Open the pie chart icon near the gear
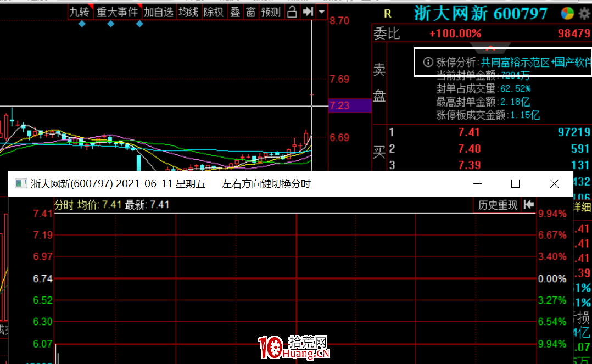The height and width of the screenshot is (364, 592). pyautogui.click(x=567, y=12)
